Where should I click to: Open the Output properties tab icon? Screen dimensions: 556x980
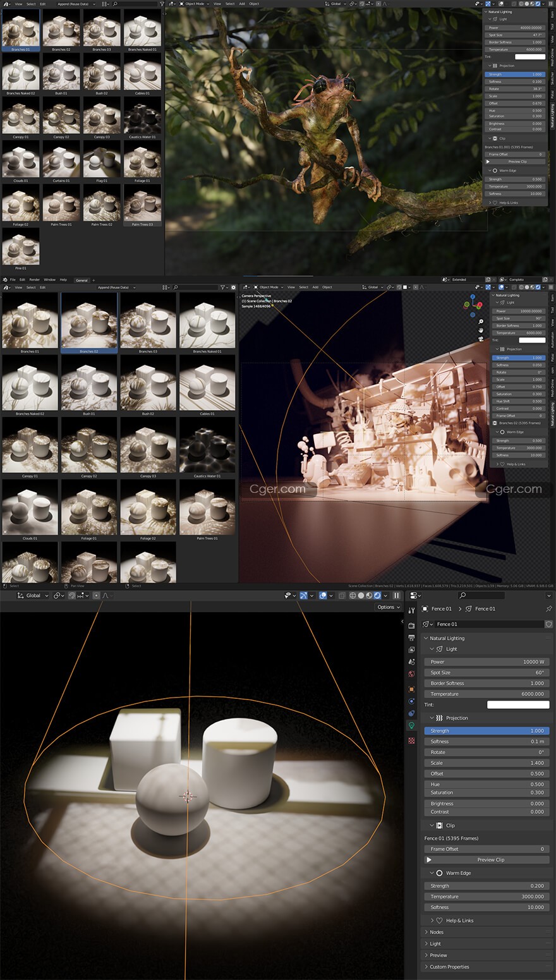click(x=411, y=638)
